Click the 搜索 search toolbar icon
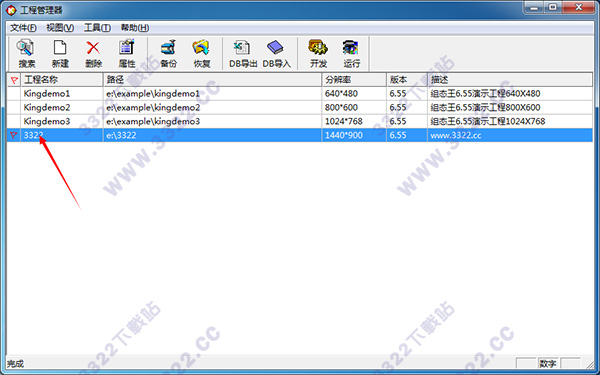Viewport: 600px width, 375px height. click(x=26, y=54)
